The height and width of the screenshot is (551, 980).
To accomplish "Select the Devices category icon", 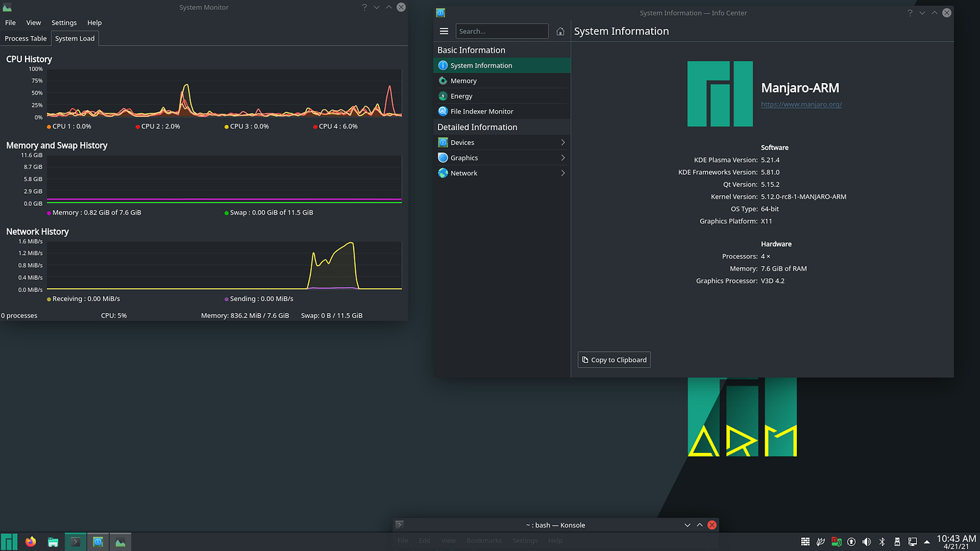I will click(x=443, y=142).
